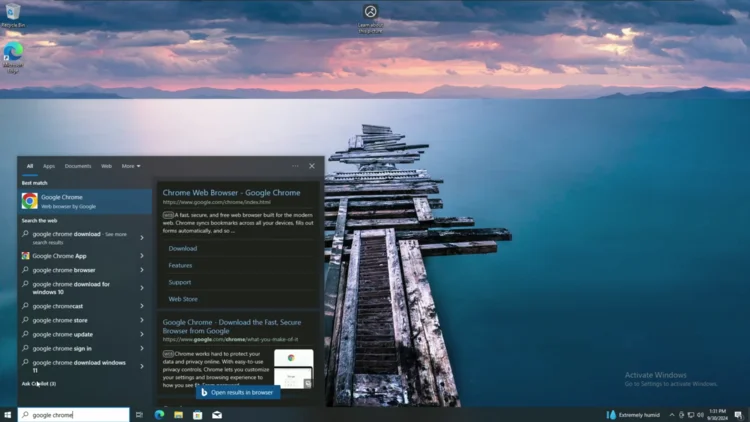Open the Mail app from the taskbar
The image size is (750, 422).
click(x=217, y=415)
